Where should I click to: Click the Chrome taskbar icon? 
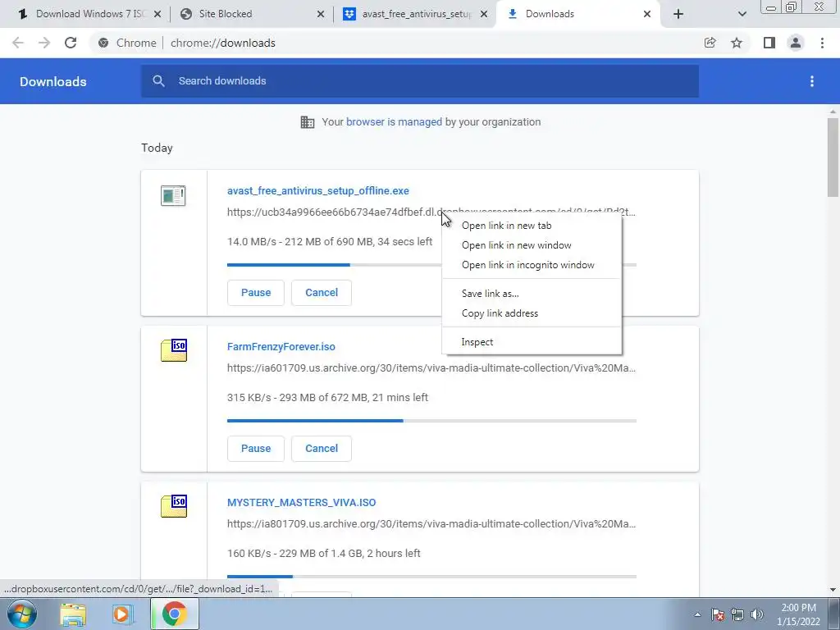tap(174, 614)
